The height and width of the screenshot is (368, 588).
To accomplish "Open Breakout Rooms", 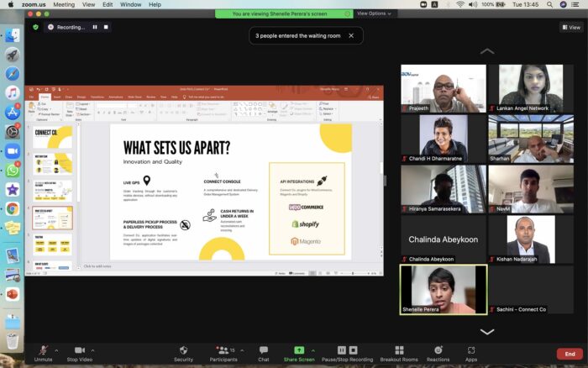I will pos(398,350).
